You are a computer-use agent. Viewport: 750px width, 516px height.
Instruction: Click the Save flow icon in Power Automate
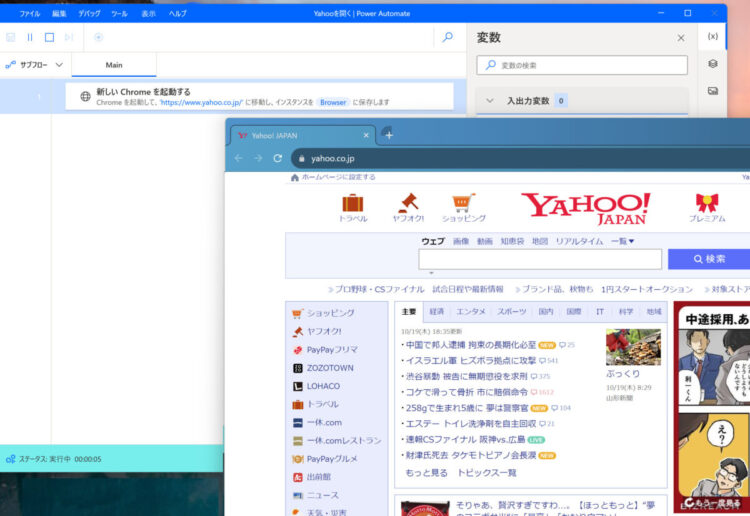[11, 37]
